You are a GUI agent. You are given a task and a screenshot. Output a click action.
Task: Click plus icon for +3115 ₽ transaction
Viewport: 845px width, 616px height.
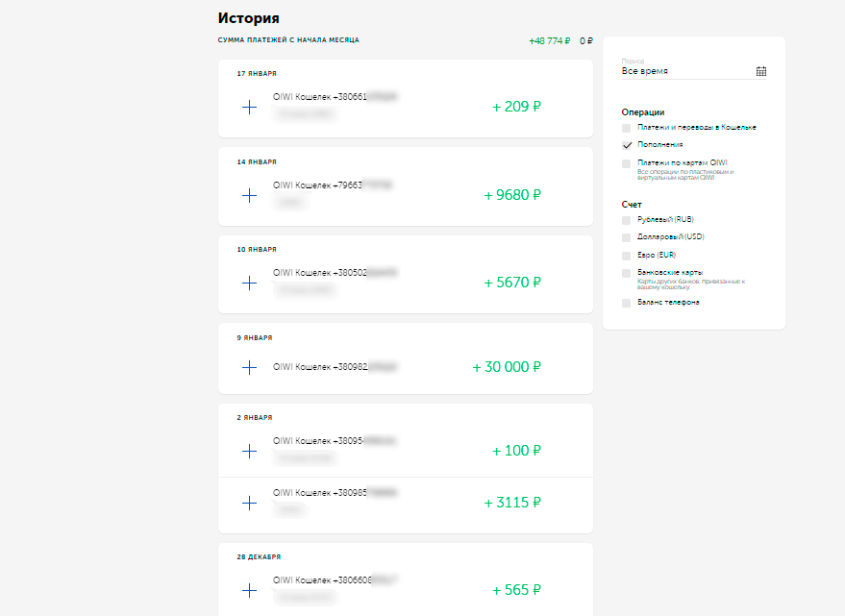[x=249, y=504]
